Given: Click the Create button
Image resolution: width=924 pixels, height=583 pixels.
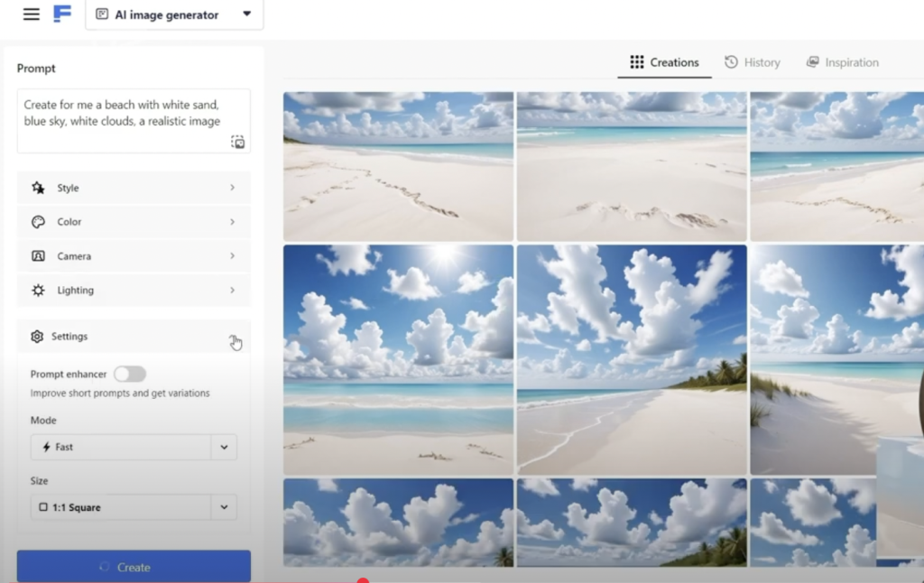Looking at the screenshot, I should point(134,567).
